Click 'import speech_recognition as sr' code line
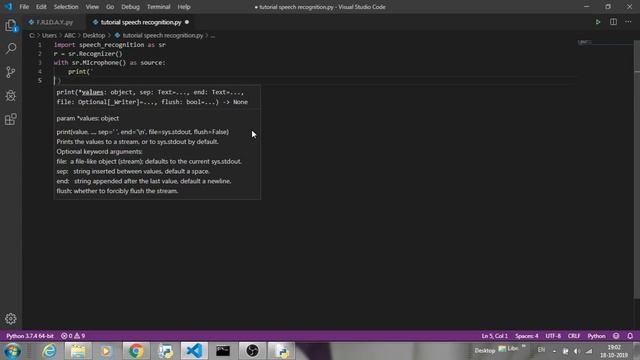 point(110,45)
